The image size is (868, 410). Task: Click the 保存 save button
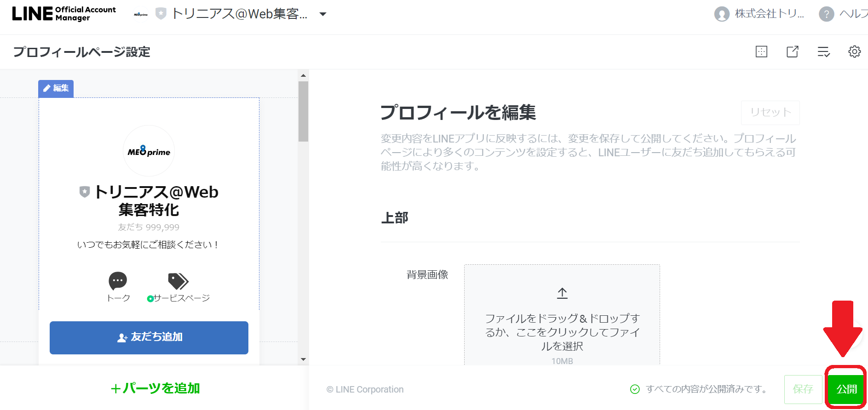point(803,389)
